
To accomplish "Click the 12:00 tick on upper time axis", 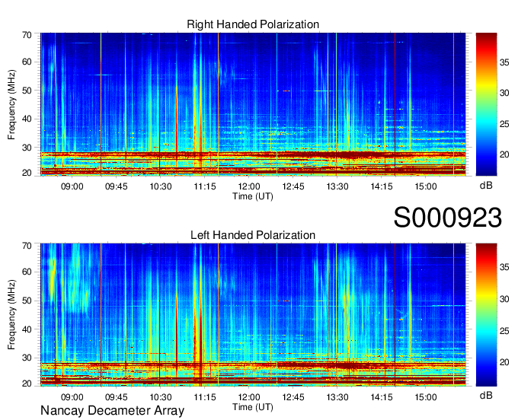I will click(249, 186).
